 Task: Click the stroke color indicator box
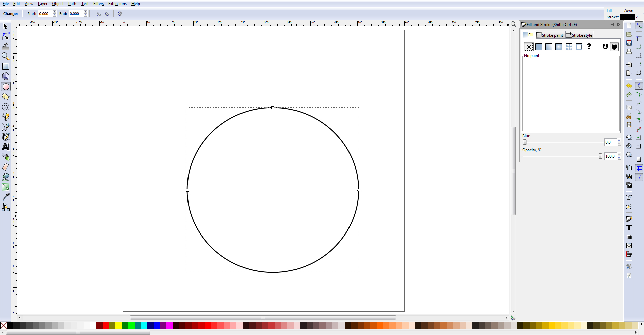627,17
